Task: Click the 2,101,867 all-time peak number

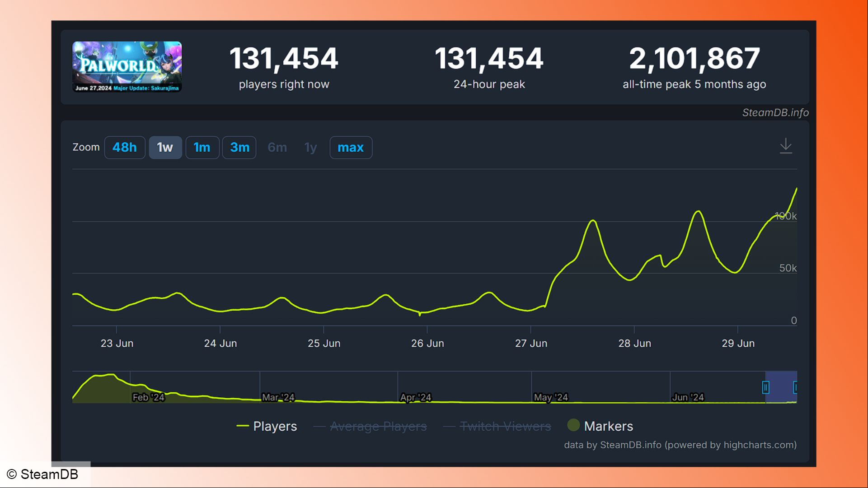Action: (x=694, y=59)
